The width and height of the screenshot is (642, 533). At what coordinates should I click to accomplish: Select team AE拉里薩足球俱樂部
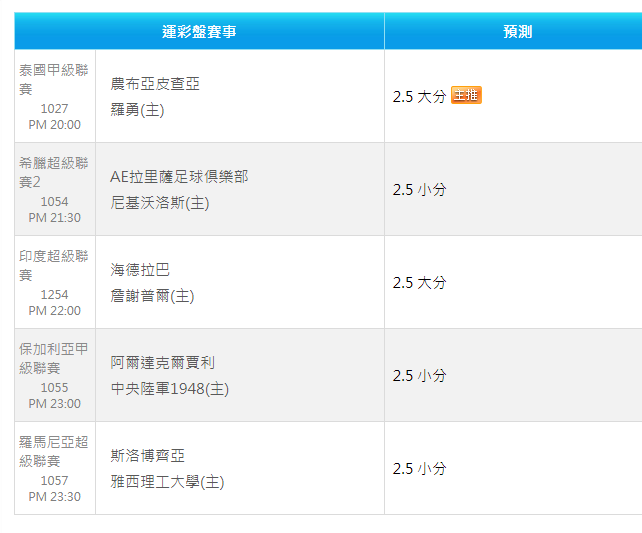[179, 177]
